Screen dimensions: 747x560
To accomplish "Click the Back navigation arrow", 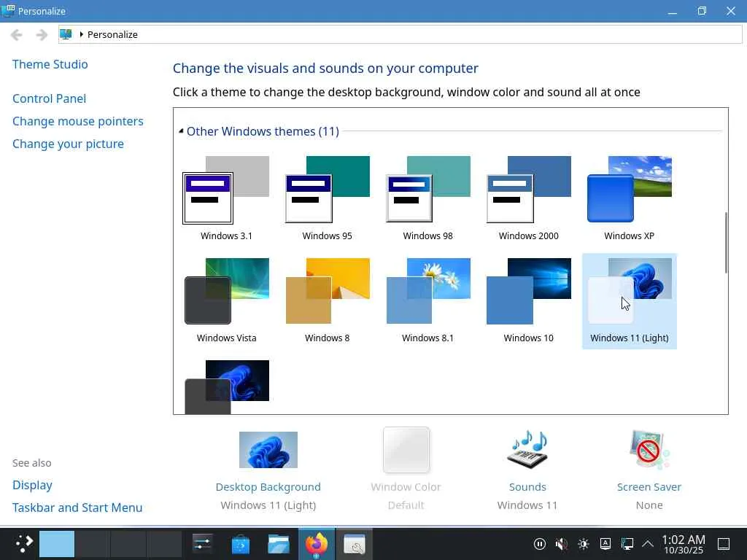I will coord(17,35).
